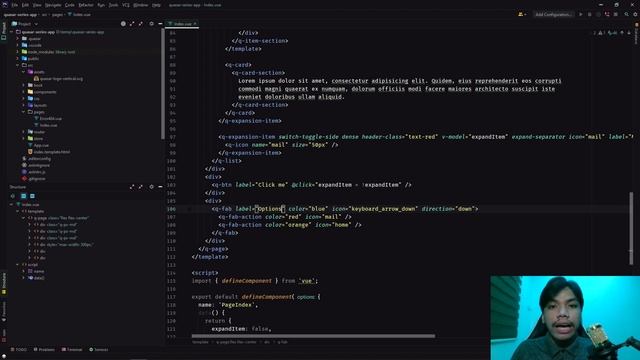Open the Services tool window
This screenshot has height=360, width=640.
pyautogui.click(x=99, y=349)
